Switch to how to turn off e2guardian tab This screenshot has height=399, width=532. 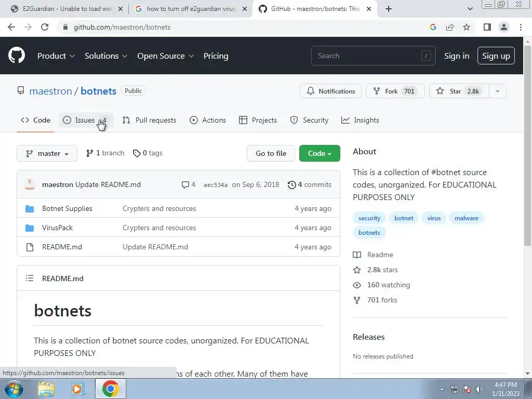coord(191,9)
